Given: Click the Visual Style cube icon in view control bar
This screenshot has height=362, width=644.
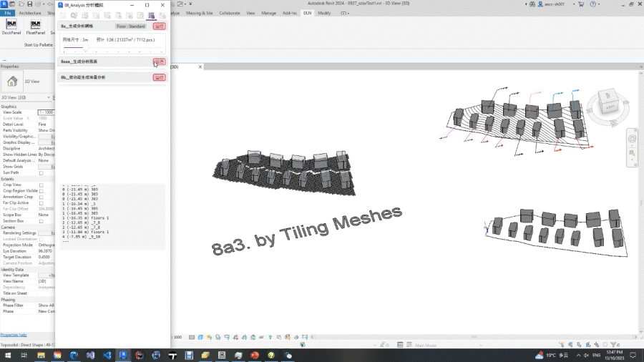Looking at the screenshot, I should point(200,337).
